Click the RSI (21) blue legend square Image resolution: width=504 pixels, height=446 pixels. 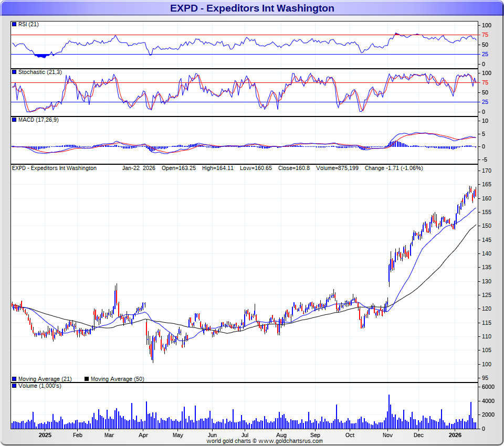[14, 25]
